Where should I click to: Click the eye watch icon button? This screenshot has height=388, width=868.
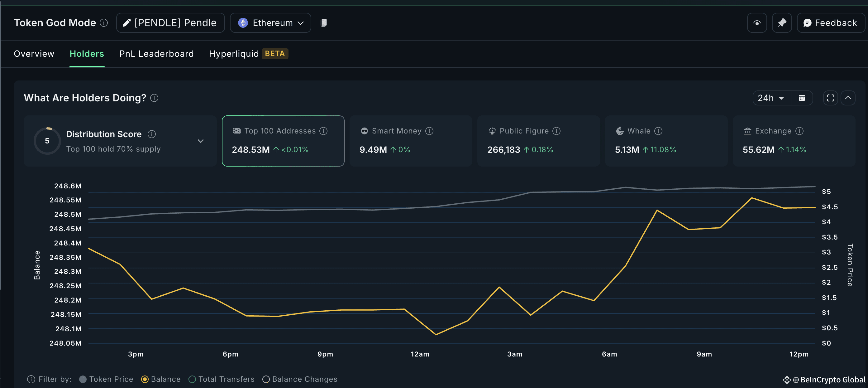pos(757,23)
